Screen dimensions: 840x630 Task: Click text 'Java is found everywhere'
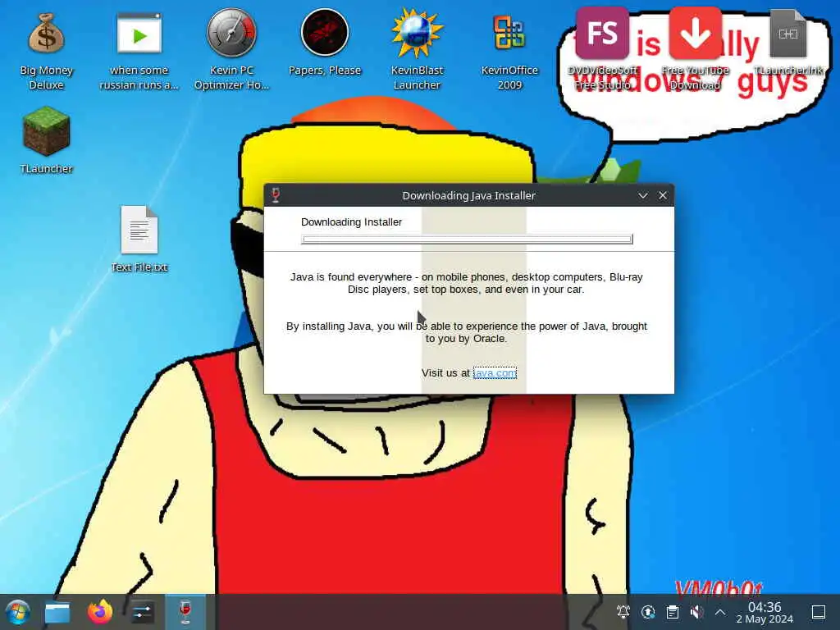(x=351, y=277)
